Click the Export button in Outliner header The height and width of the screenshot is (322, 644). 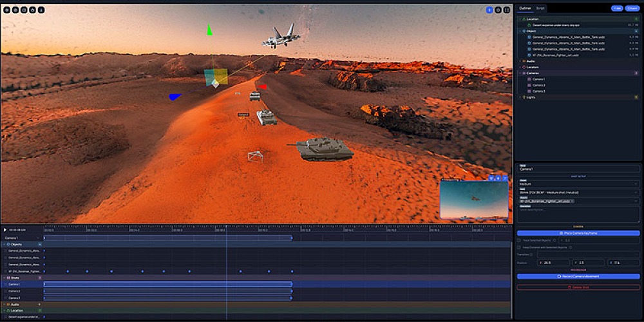632,8
